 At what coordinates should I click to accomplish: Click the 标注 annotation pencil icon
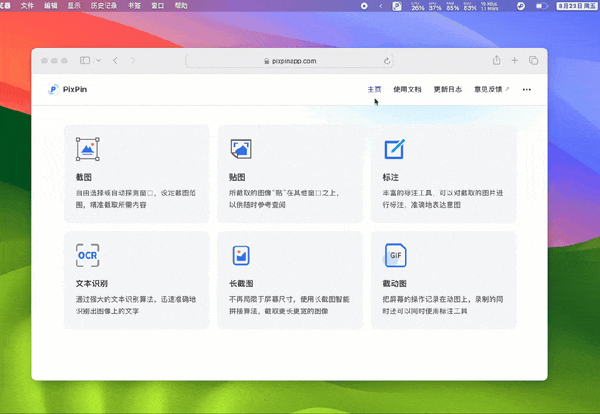click(x=395, y=149)
